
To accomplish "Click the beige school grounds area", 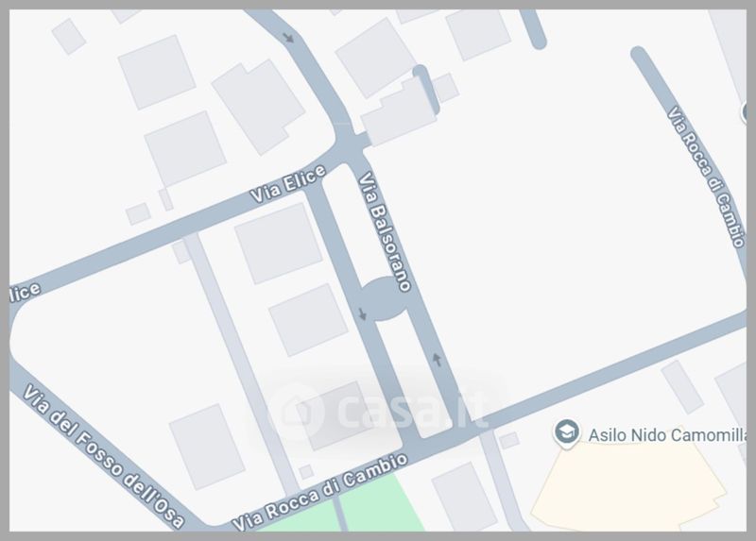I will [627, 487].
